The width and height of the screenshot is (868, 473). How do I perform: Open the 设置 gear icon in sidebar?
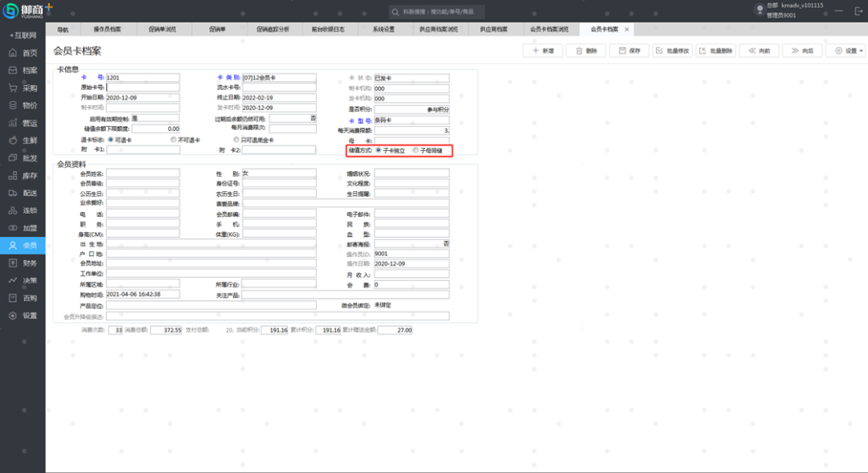coord(13,316)
